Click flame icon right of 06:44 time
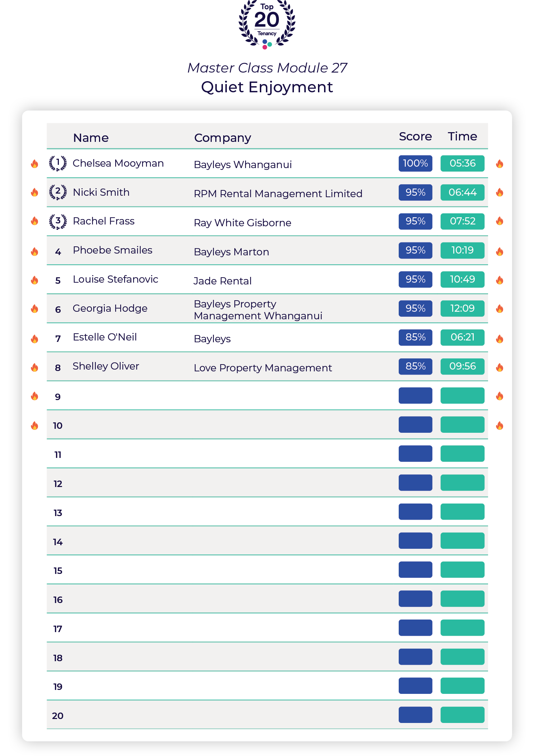This screenshot has height=756, width=534. [x=500, y=193]
